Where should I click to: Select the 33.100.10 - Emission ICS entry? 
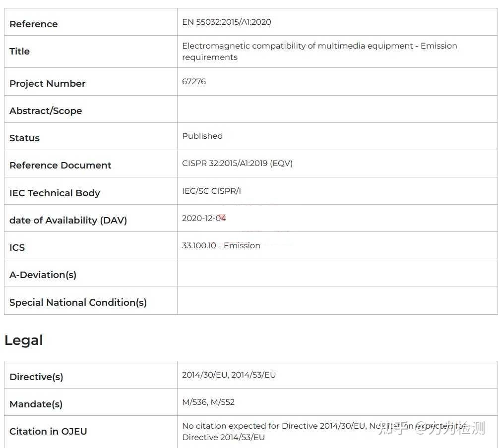221,245
